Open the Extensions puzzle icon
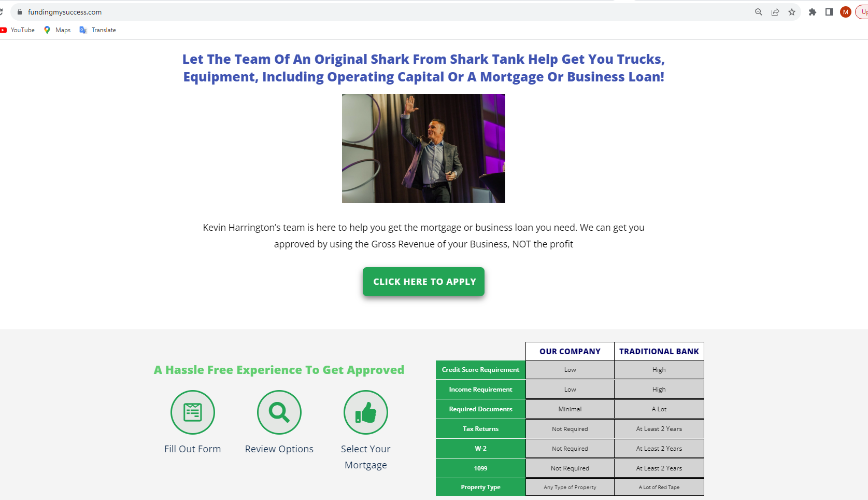 [813, 12]
